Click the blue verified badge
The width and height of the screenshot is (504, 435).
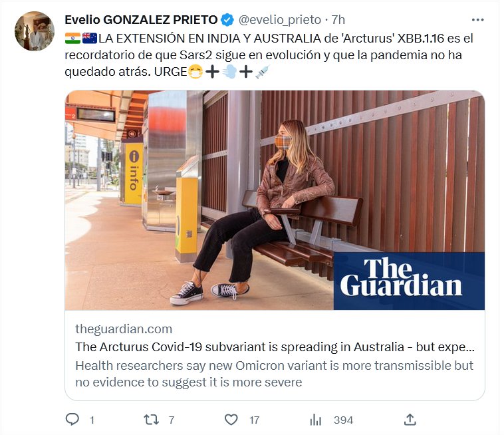(227, 20)
